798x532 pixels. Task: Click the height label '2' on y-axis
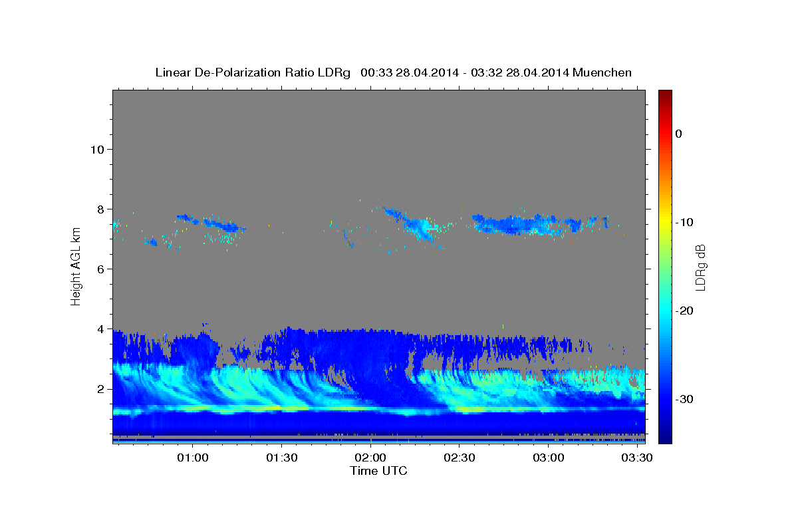click(100, 388)
